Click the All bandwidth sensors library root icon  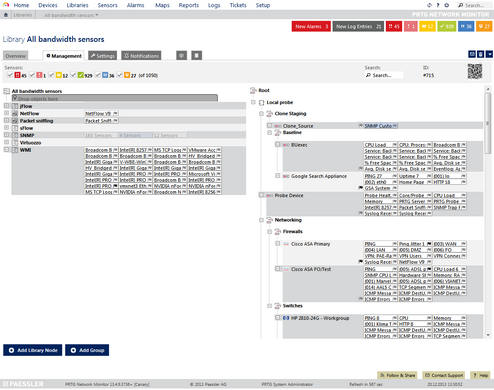click(6, 91)
